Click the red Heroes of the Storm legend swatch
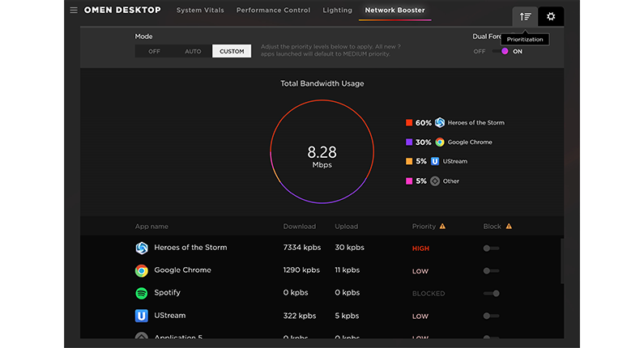This screenshot has width=644, height=348. pyautogui.click(x=409, y=123)
